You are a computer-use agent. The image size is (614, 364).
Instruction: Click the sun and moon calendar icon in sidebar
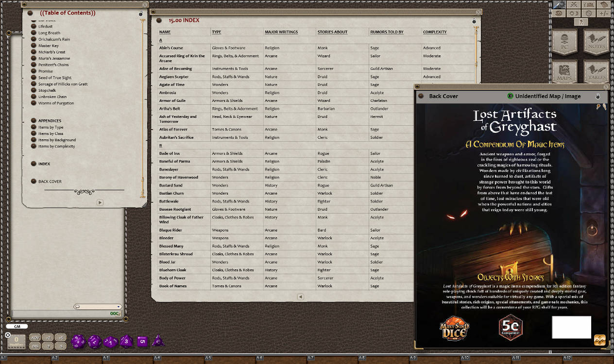tap(573, 14)
